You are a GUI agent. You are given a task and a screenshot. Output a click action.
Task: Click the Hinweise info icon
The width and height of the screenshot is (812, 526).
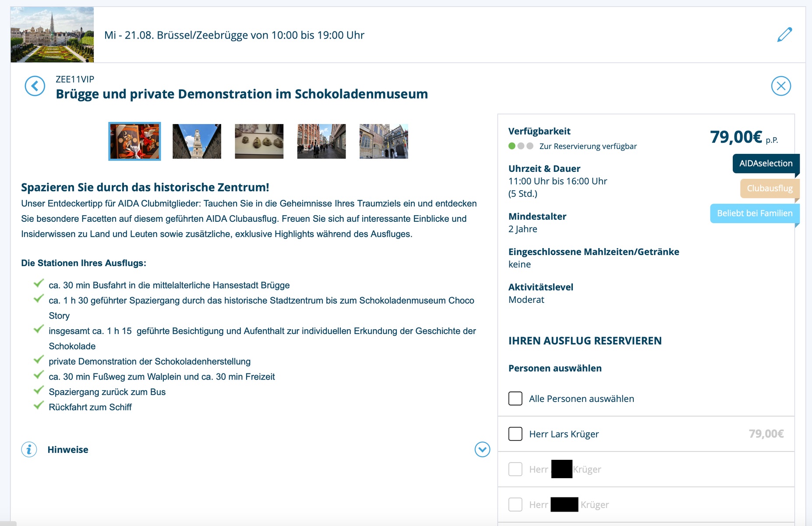pyautogui.click(x=29, y=449)
